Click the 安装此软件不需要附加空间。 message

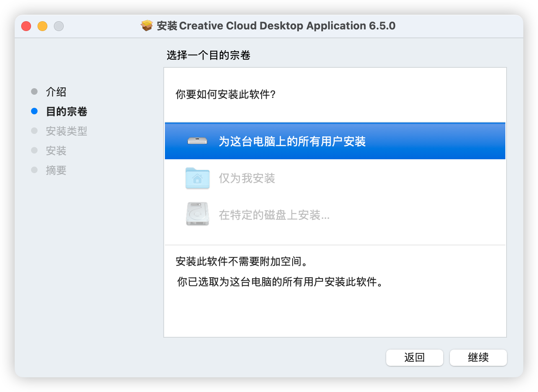click(242, 261)
